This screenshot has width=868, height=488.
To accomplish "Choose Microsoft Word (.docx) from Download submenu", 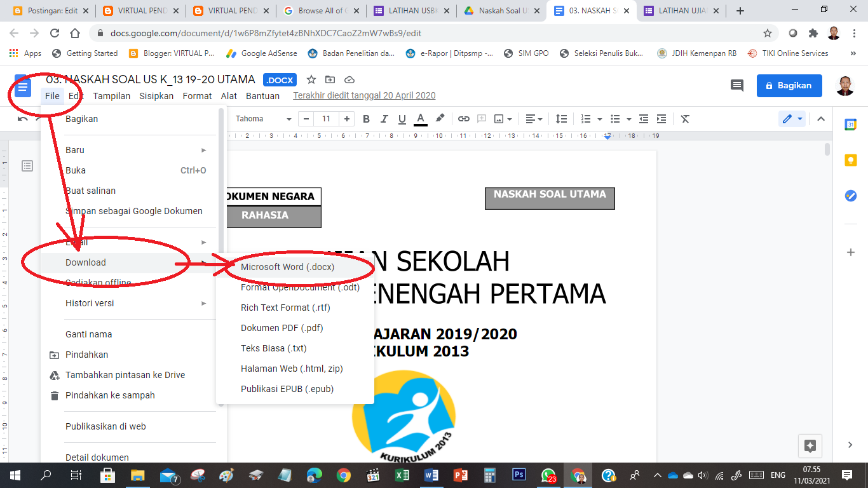I will pyautogui.click(x=287, y=267).
